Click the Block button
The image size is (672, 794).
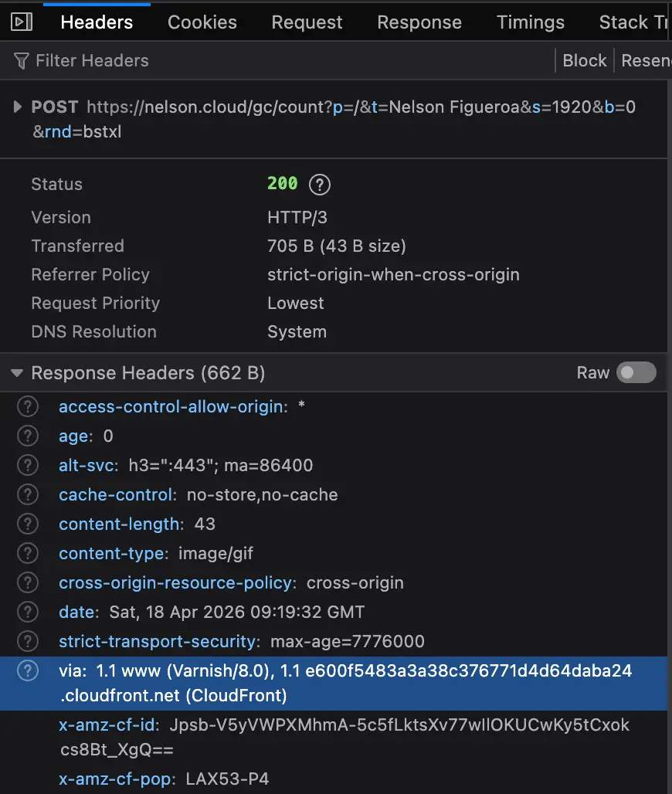584,60
